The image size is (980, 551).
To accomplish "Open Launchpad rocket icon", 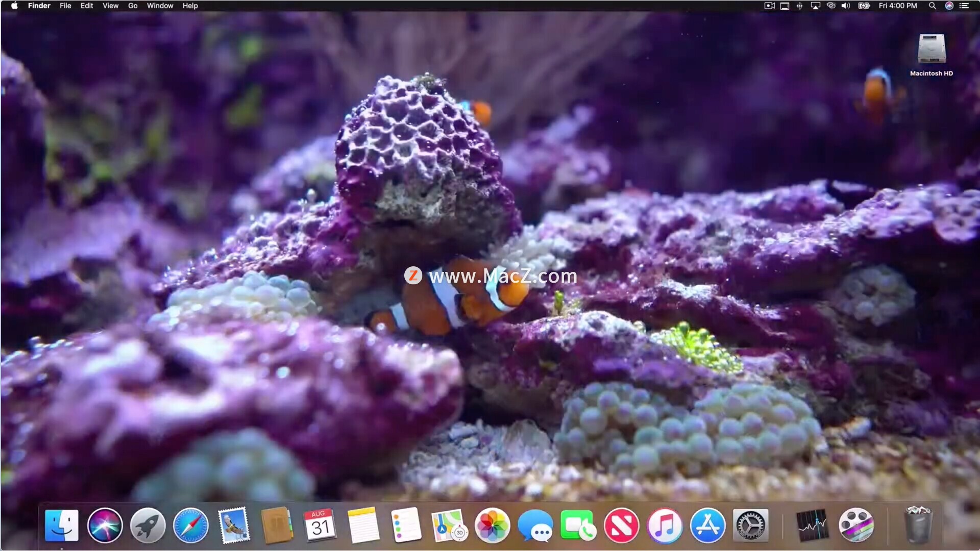I will [x=148, y=525].
